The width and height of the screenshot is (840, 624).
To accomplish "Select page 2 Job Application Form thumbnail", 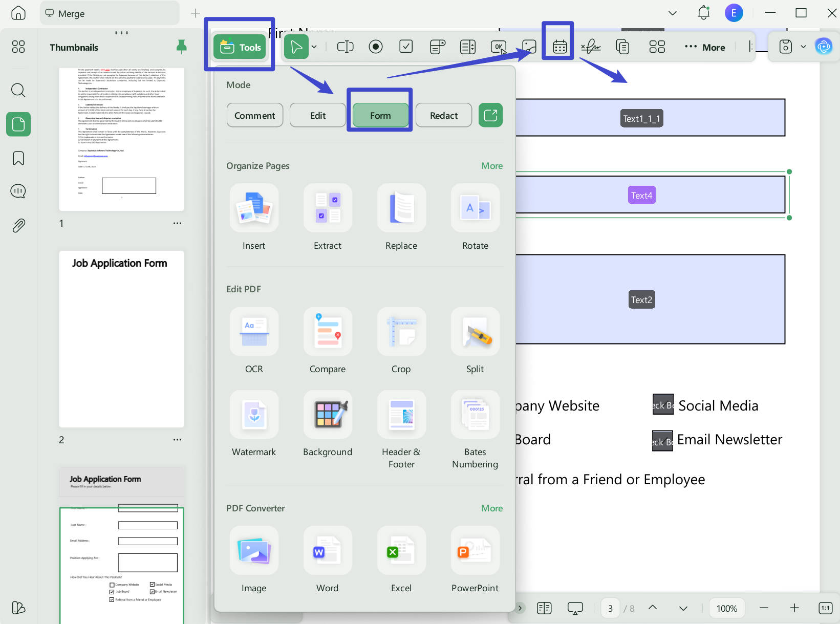I will coord(121,339).
